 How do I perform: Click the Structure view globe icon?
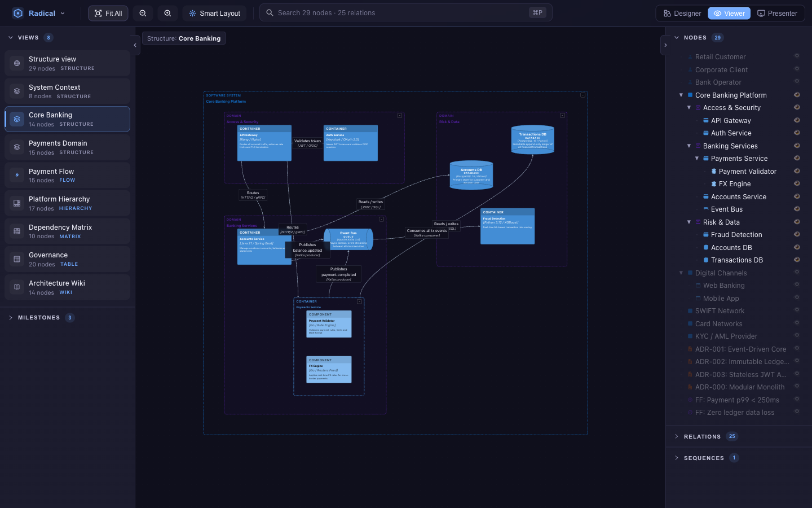[17, 63]
